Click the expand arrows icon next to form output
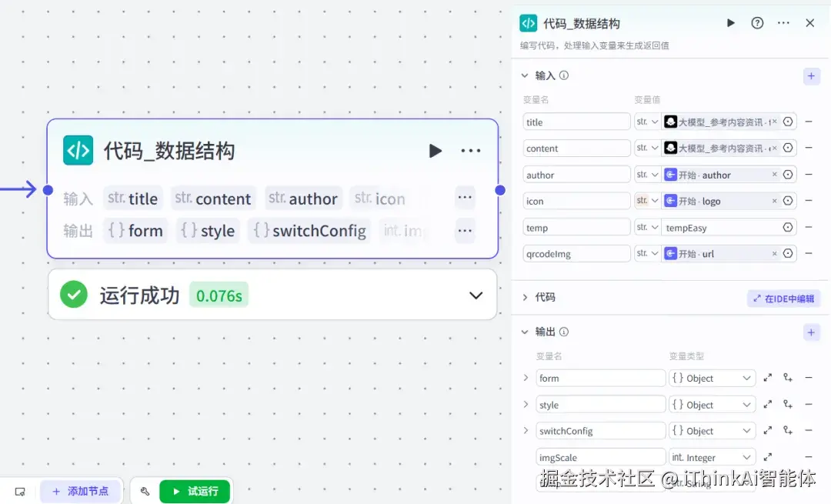 (x=767, y=378)
